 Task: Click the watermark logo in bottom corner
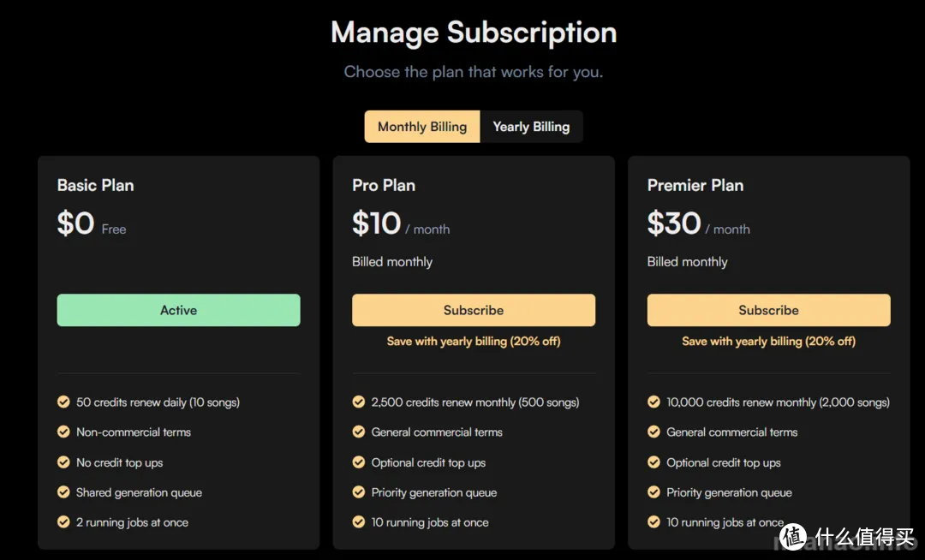[x=793, y=536]
